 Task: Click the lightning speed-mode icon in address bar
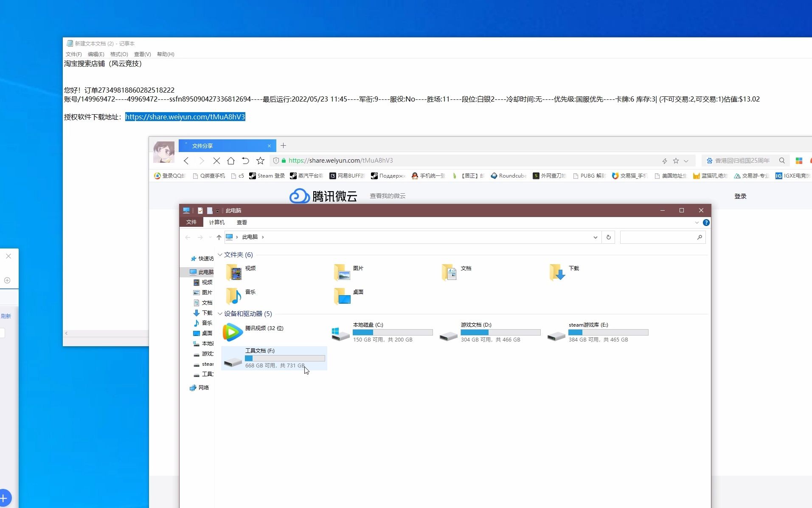click(x=665, y=161)
